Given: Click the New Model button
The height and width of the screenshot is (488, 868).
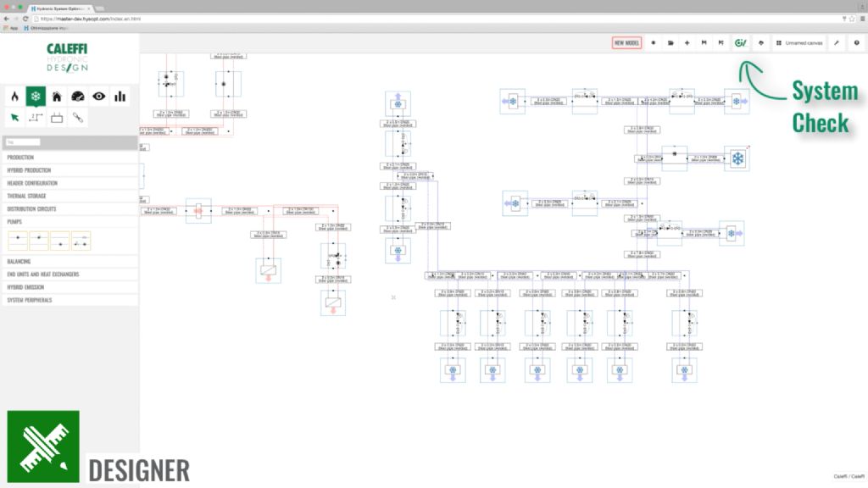Looking at the screenshot, I should pos(626,42).
